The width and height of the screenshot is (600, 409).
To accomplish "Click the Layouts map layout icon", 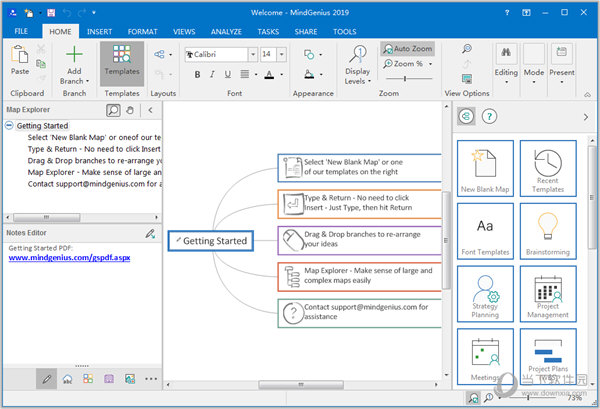I will pos(159,54).
